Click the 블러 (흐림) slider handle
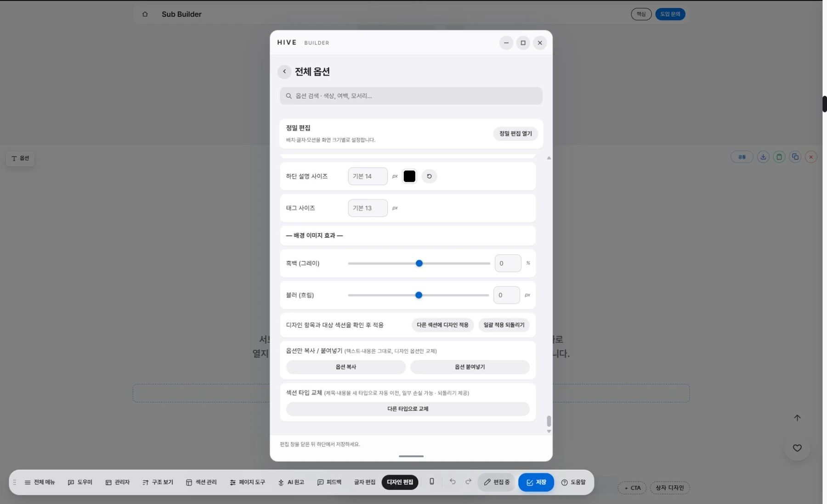The width and height of the screenshot is (827, 504). point(419,295)
